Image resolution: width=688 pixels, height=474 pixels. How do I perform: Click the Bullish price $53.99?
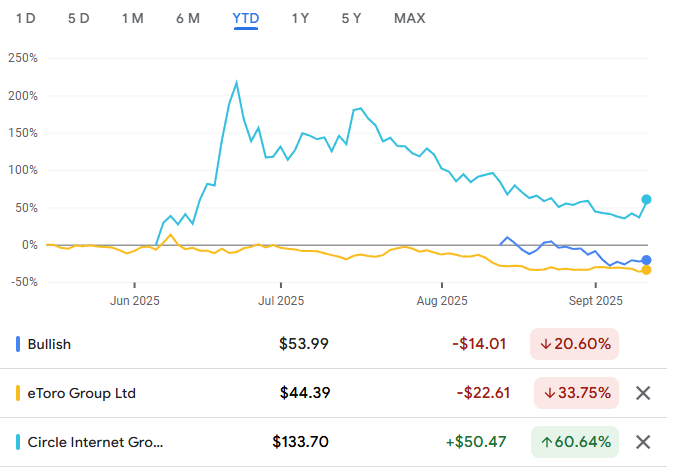tap(304, 344)
